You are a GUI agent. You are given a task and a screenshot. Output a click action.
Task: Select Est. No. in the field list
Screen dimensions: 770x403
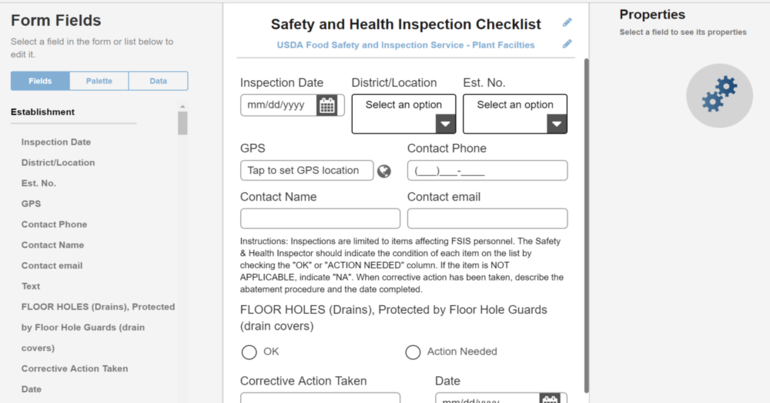(38, 183)
